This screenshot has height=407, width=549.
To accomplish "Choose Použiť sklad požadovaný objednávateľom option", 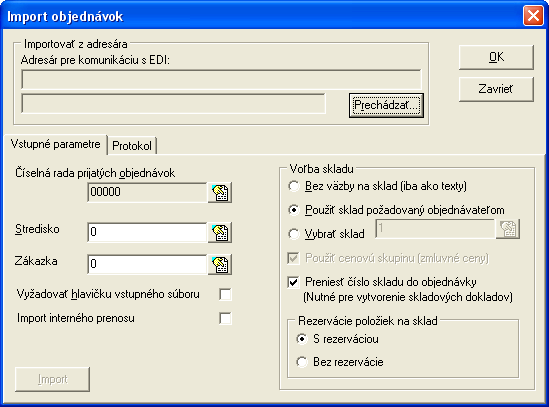I will click(x=294, y=210).
